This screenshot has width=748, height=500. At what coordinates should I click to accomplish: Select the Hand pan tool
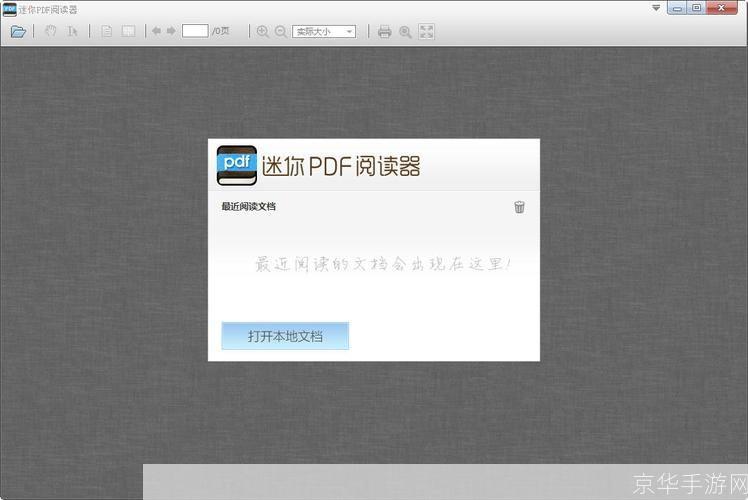coord(51,31)
